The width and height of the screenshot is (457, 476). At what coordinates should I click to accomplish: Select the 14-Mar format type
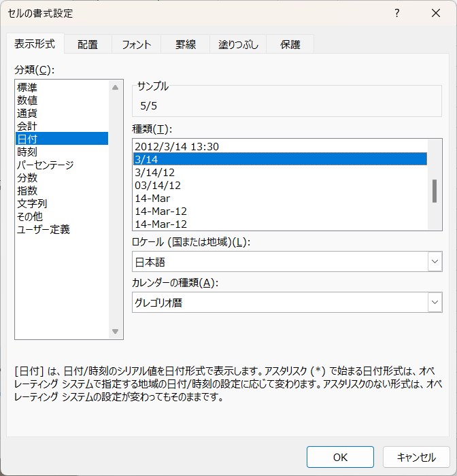(x=152, y=198)
